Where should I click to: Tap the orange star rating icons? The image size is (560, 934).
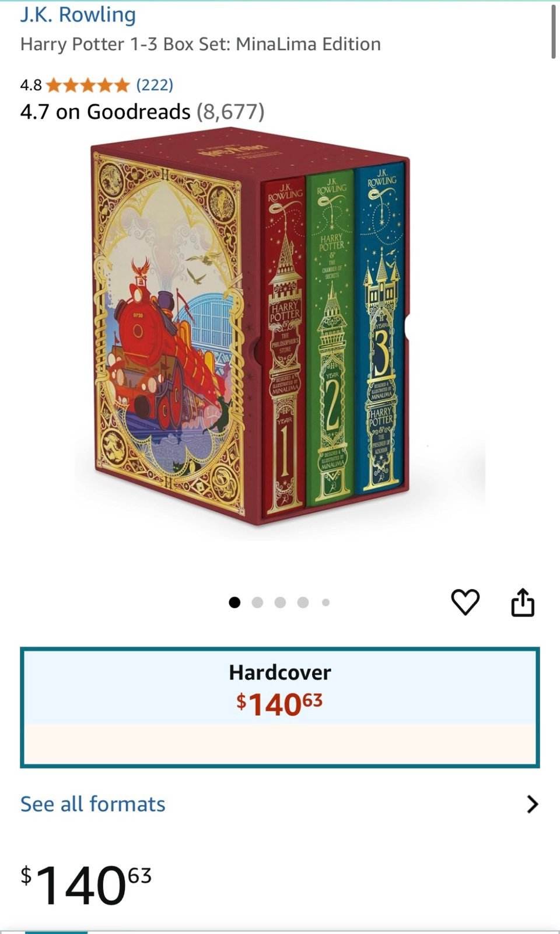pos(87,85)
